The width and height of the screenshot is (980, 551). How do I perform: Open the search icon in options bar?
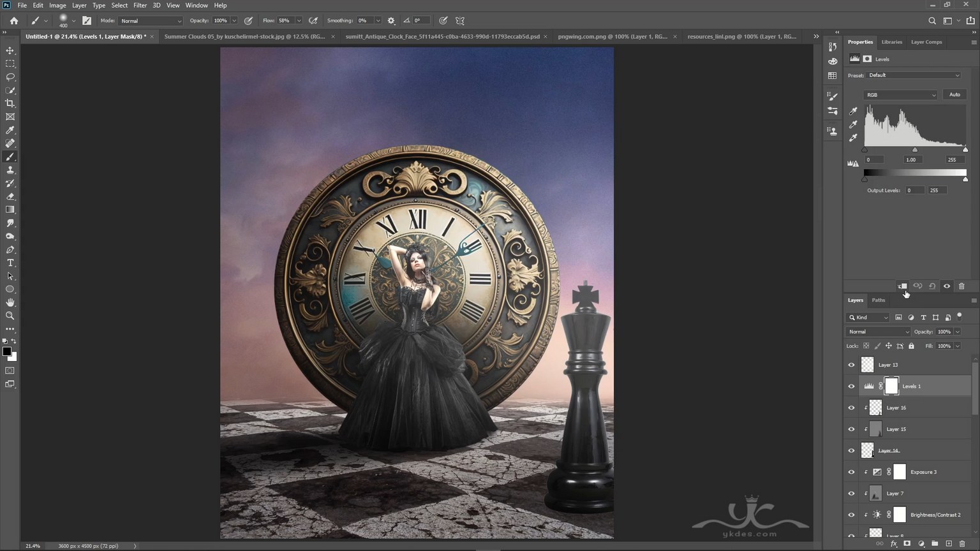click(932, 20)
